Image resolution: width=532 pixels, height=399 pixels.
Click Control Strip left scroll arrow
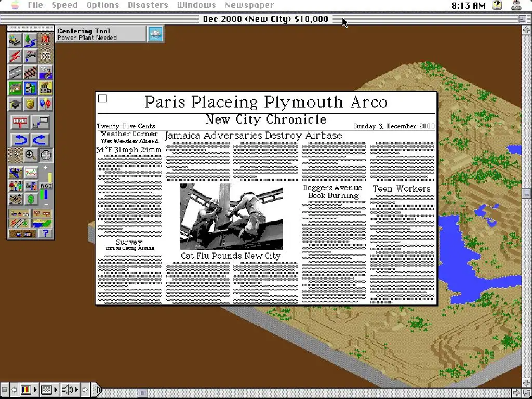click(x=14, y=390)
